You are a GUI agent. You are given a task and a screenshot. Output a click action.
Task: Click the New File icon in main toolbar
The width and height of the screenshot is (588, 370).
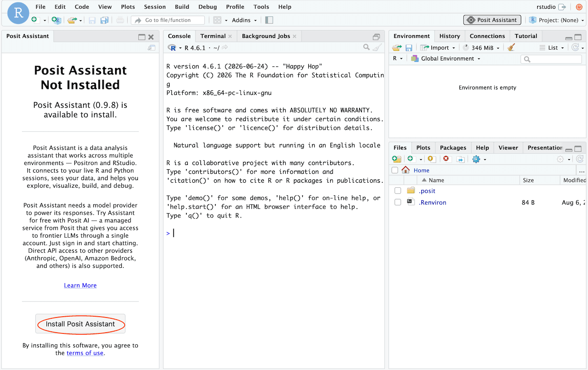point(34,20)
